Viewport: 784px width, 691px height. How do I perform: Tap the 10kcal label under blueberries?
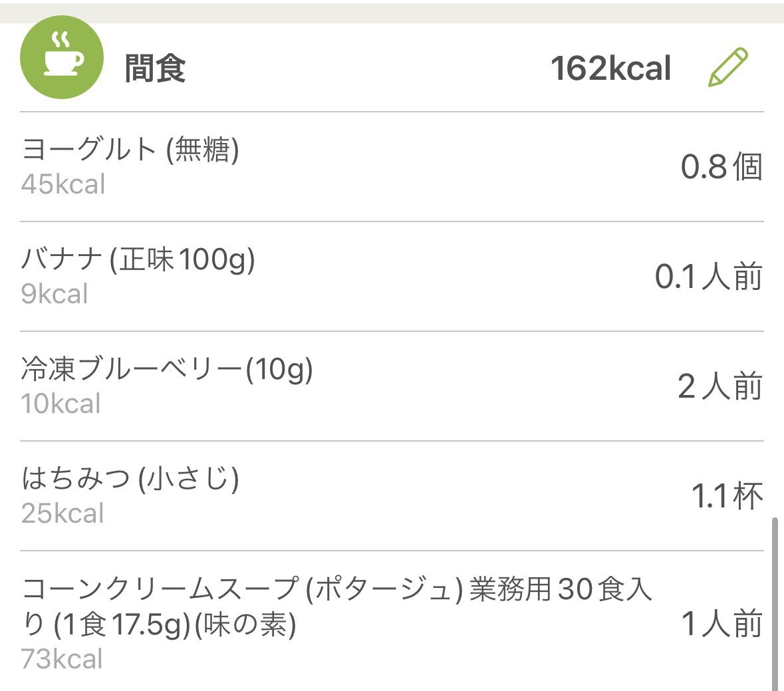pos(61,404)
